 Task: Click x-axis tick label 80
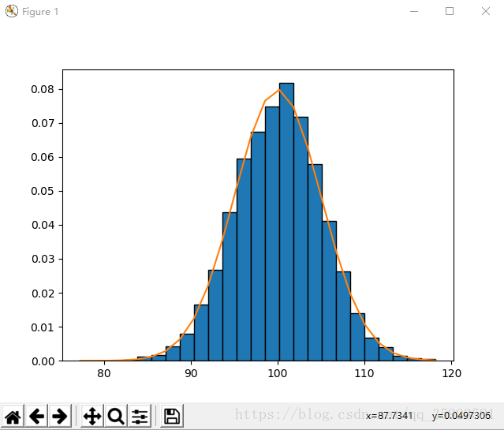(104, 373)
